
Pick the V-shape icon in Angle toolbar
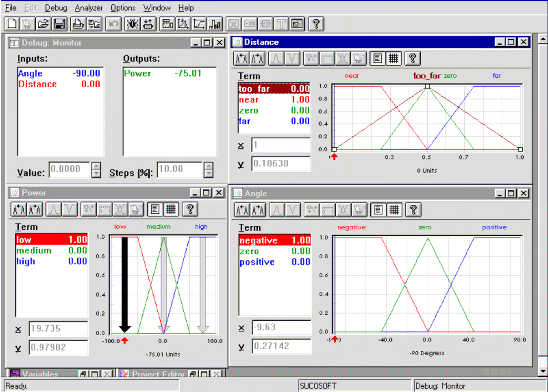[x=293, y=210]
